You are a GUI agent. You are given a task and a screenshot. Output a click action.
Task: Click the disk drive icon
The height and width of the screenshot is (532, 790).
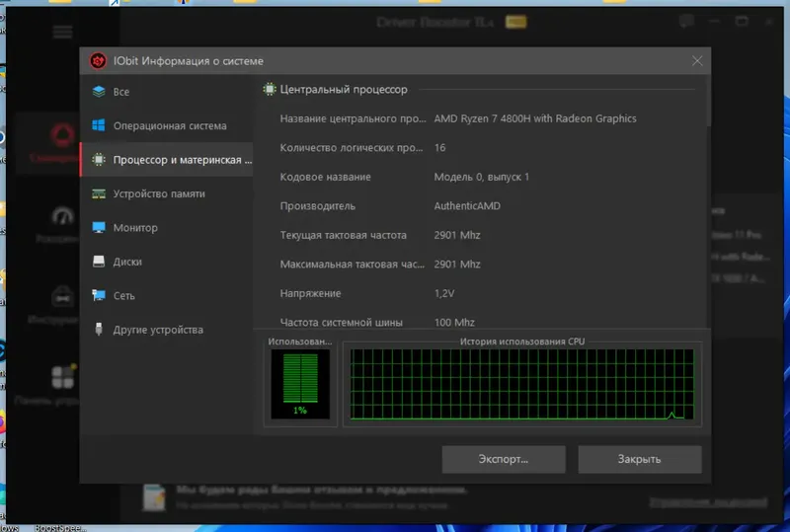tap(99, 261)
